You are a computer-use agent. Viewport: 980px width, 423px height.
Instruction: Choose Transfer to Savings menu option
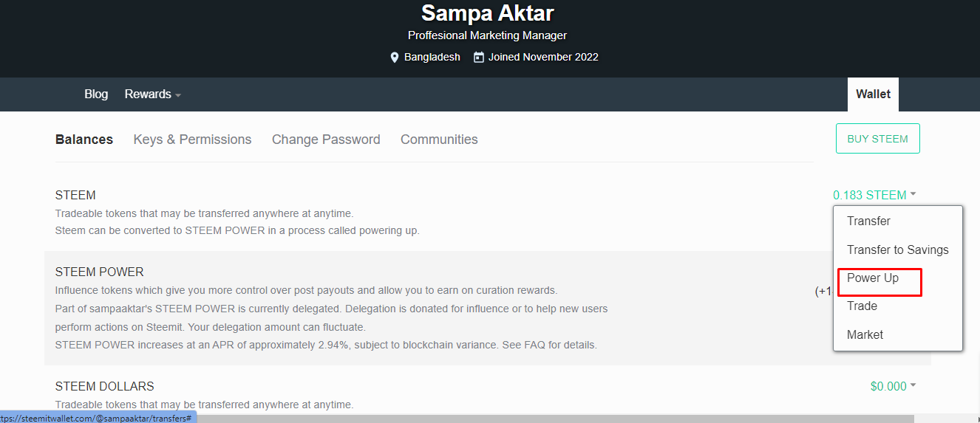point(898,250)
